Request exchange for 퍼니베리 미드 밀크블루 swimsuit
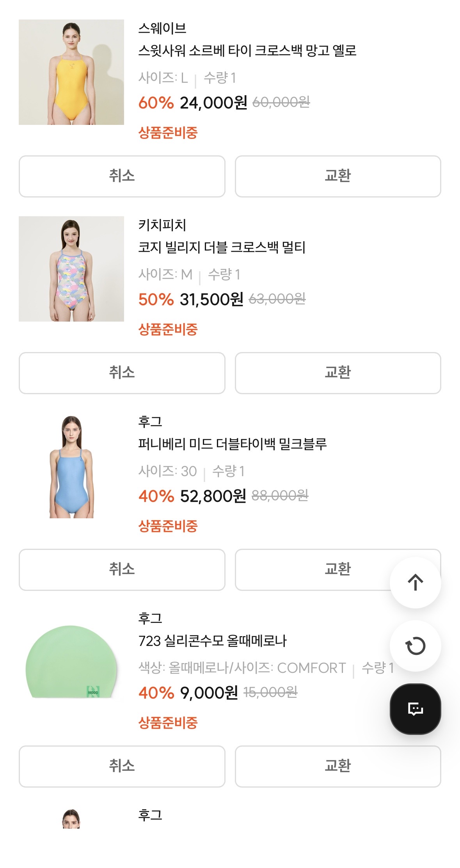 312,570
